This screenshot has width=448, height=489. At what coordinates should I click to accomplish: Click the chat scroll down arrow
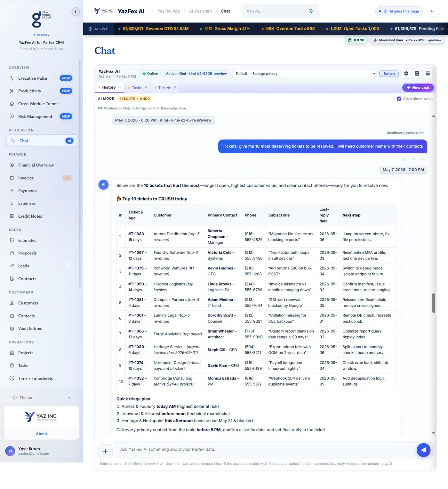click(434, 433)
